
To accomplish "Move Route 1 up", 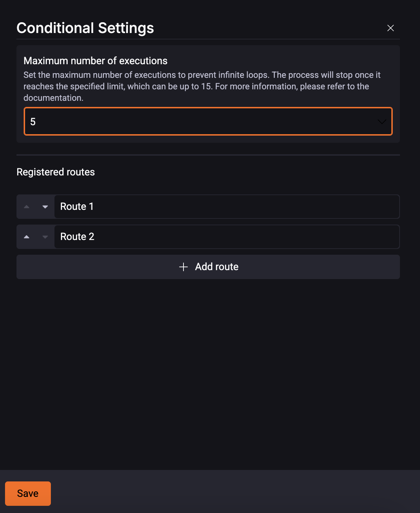I will 27,207.
